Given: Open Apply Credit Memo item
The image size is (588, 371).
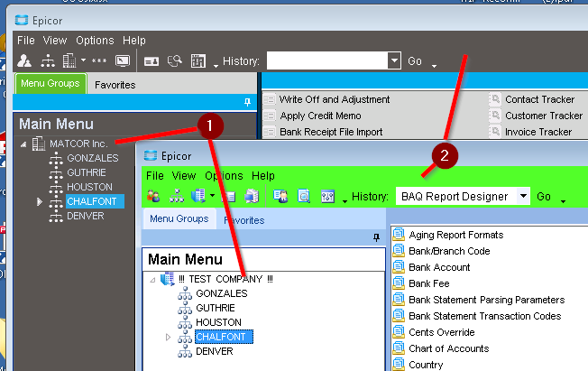Looking at the screenshot, I should click(x=320, y=116).
